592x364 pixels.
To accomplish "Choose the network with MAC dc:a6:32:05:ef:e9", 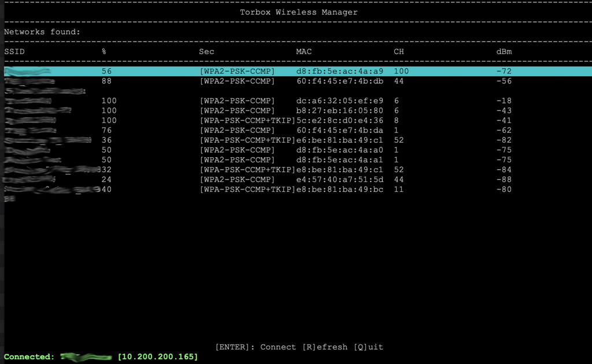I will pos(298,101).
